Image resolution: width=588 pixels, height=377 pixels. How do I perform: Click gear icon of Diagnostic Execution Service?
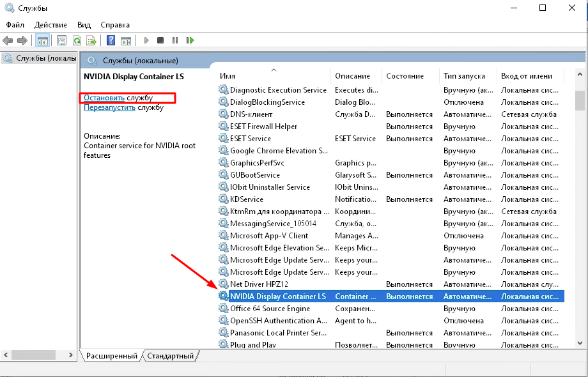click(224, 89)
